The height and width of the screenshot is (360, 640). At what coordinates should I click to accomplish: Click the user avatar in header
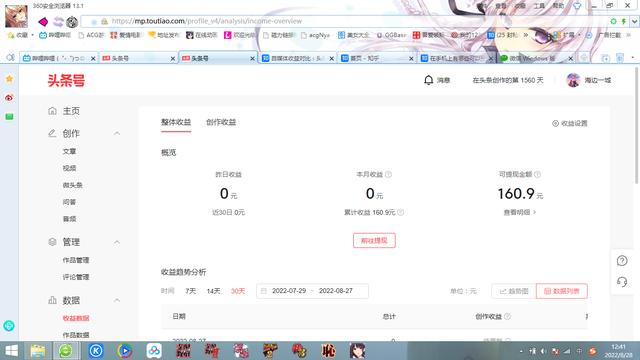tap(573, 80)
